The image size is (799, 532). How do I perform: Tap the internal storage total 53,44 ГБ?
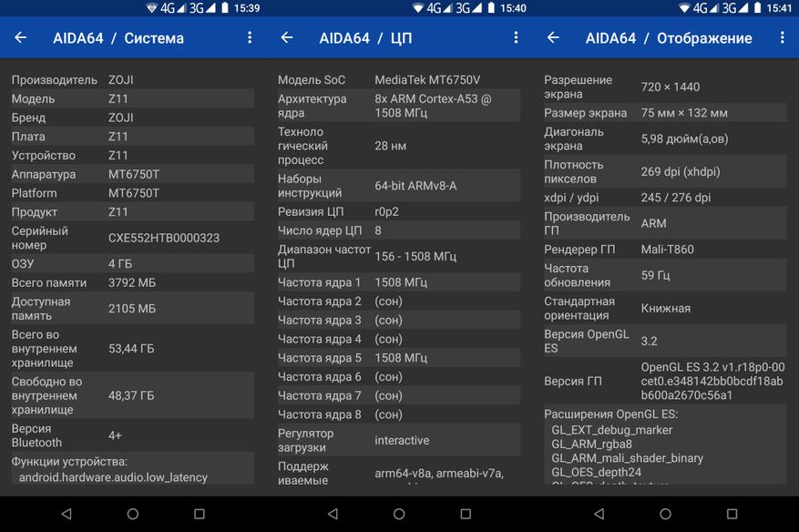tap(131, 349)
